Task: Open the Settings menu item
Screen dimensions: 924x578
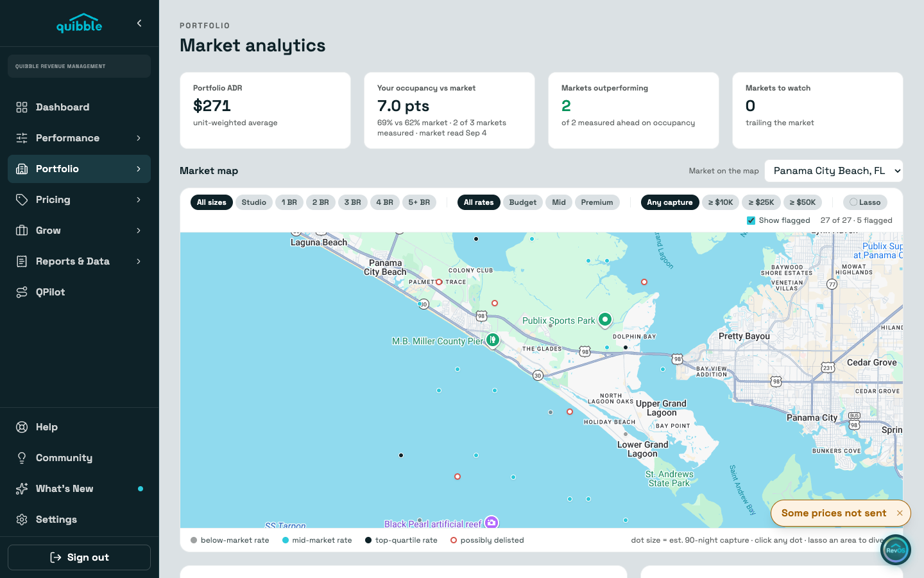Action: (79, 520)
